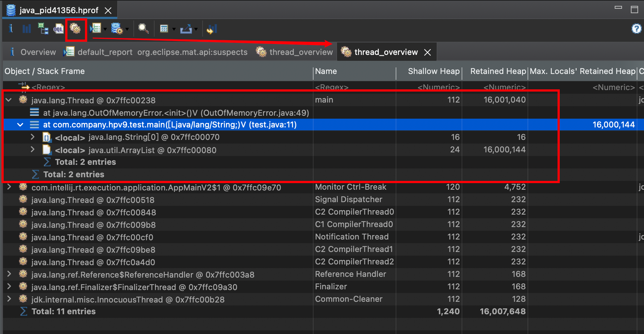The width and height of the screenshot is (644, 334).
Task: Open the help question mark icon
Action: point(637,29)
